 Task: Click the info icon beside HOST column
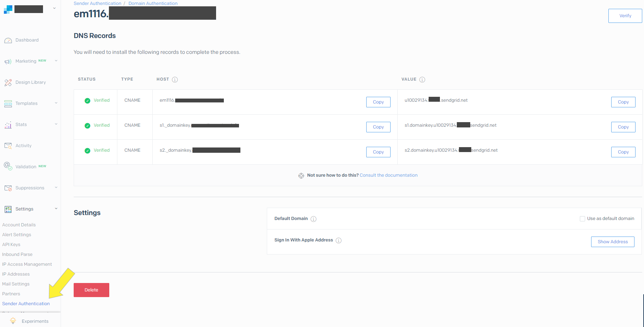pos(176,80)
